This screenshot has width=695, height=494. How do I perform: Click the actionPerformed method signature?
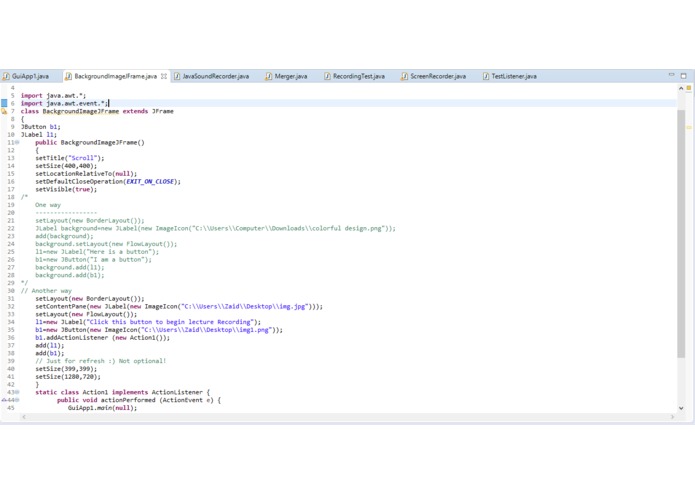point(139,400)
